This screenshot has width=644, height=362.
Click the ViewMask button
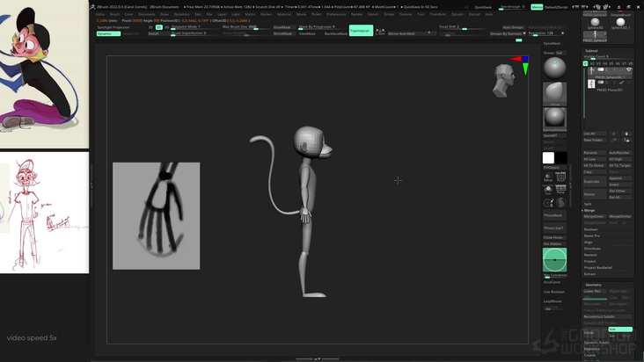click(307, 33)
